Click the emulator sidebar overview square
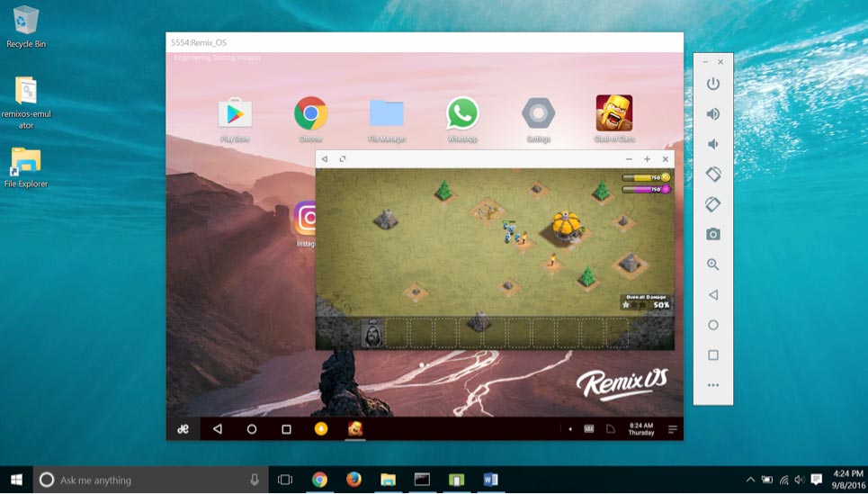This screenshot has width=868, height=494. pyautogui.click(x=713, y=355)
